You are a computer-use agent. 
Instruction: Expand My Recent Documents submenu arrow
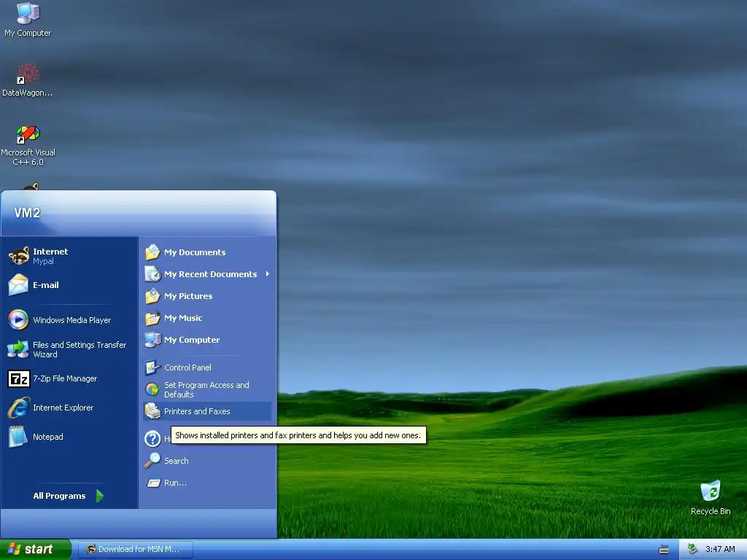(267, 274)
